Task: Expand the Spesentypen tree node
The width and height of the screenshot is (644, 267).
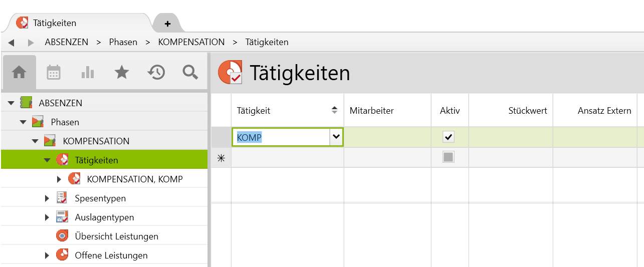Action: (x=47, y=198)
